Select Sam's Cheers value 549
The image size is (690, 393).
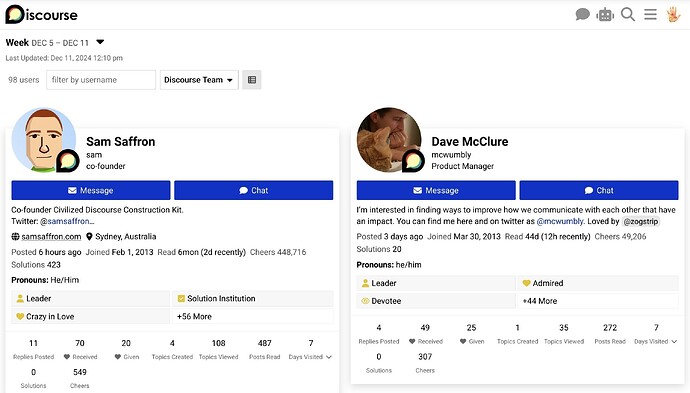[x=80, y=372]
